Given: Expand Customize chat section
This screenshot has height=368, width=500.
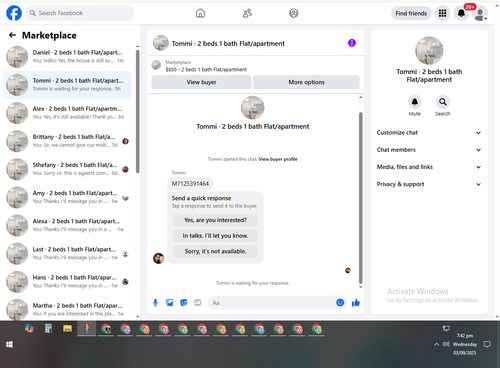Looking at the screenshot, I should (429, 133).
